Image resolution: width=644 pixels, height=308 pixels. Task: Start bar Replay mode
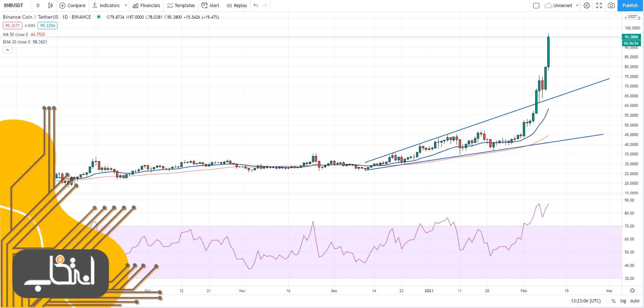point(237,5)
